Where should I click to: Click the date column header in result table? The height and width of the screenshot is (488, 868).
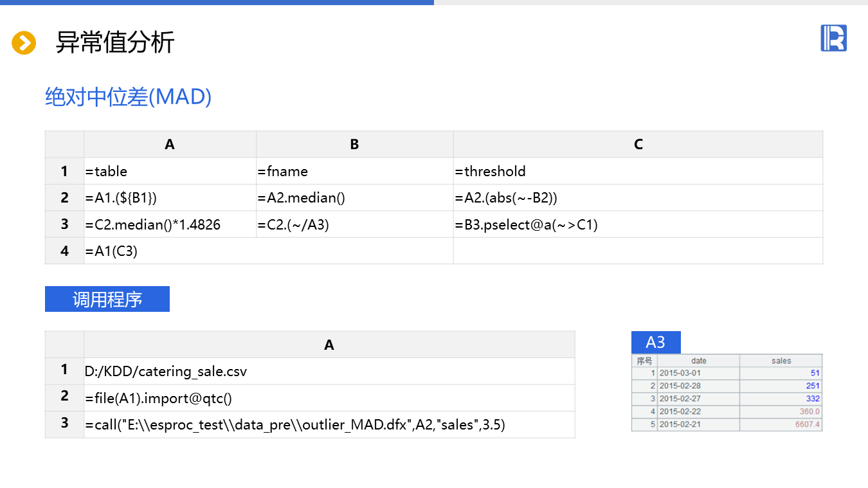pyautogui.click(x=698, y=361)
